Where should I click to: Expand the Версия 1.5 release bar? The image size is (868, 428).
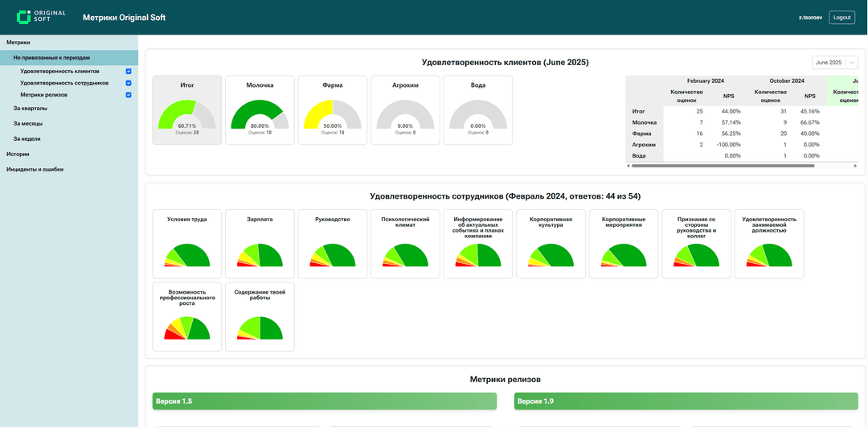(325, 401)
